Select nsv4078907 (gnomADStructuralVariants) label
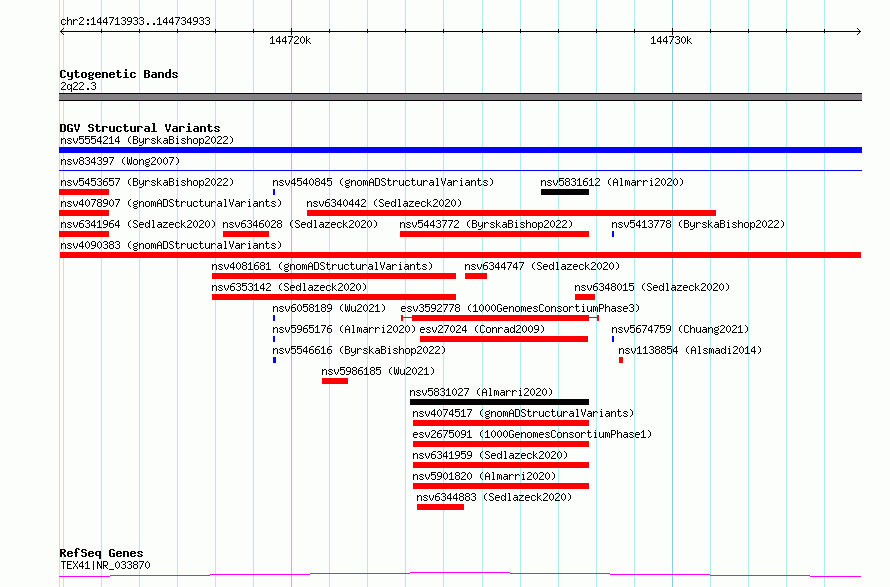The height and width of the screenshot is (587, 890). click(x=171, y=203)
